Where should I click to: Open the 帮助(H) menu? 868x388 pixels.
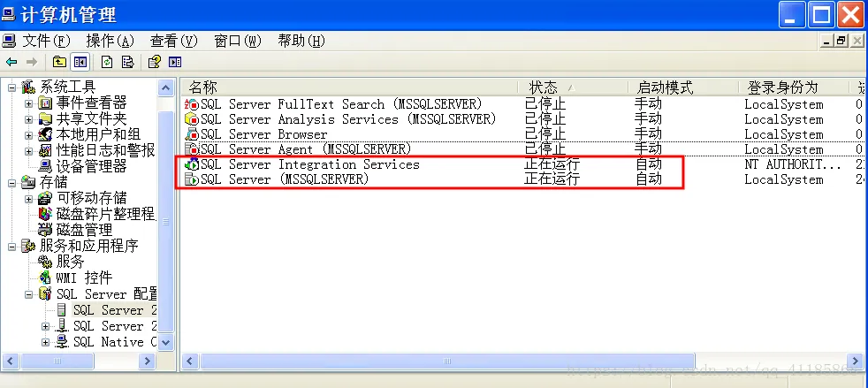point(301,41)
